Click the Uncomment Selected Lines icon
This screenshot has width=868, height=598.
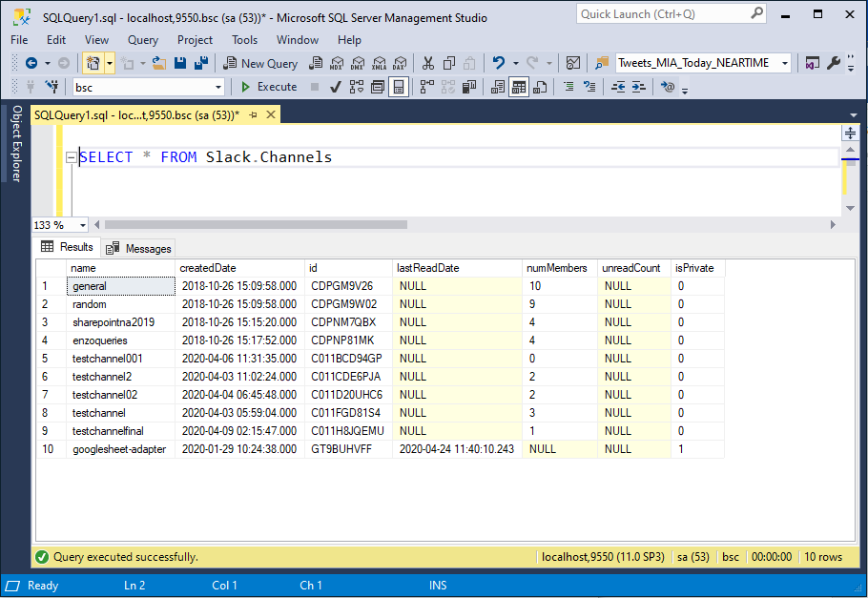589,87
